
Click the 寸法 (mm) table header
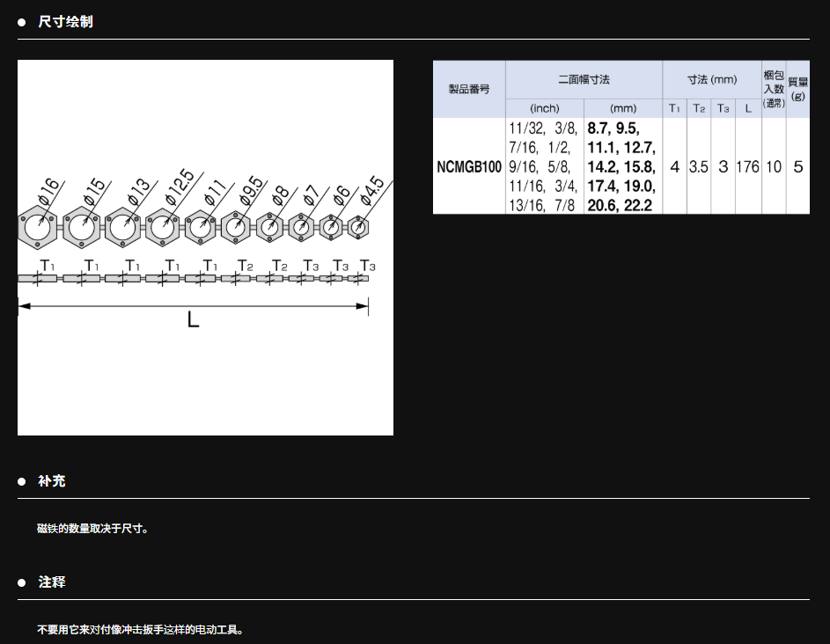coord(711,79)
